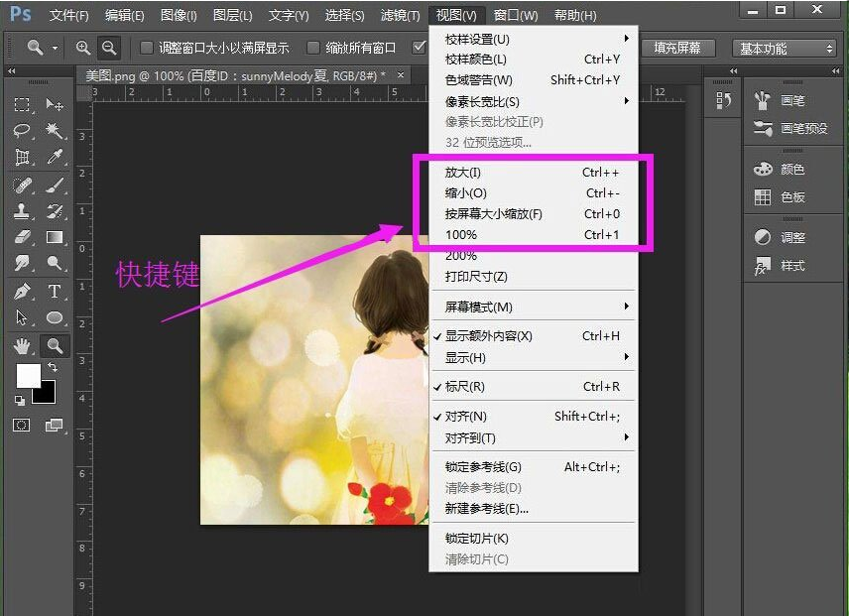
Task: Expand 像素长宽比(S) submenu
Action: (x=534, y=101)
